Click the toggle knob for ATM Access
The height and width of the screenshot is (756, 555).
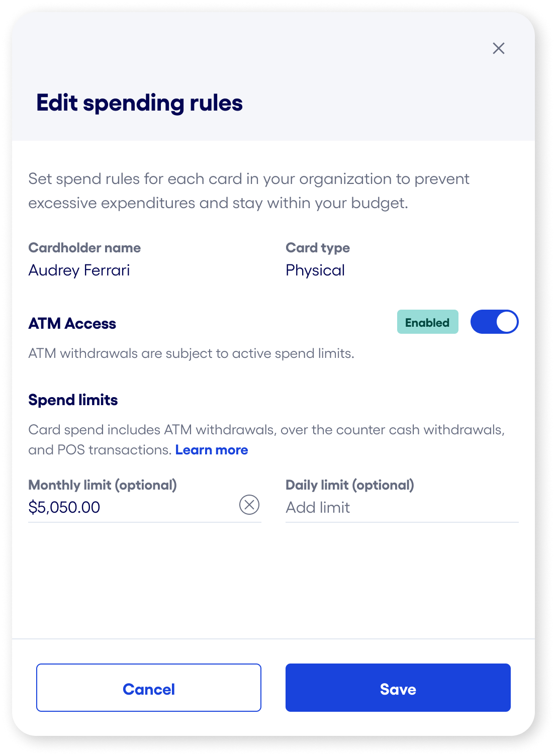pos(506,321)
